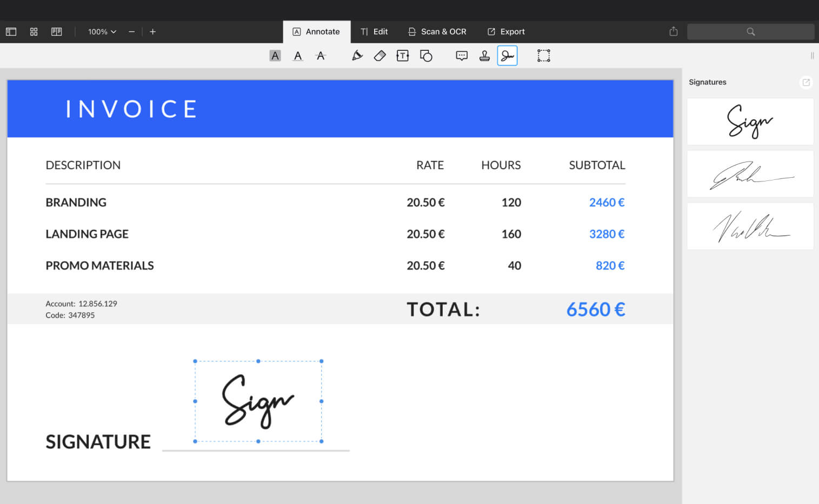The width and height of the screenshot is (819, 504).
Task: Switch to the Edit tab
Action: (374, 32)
